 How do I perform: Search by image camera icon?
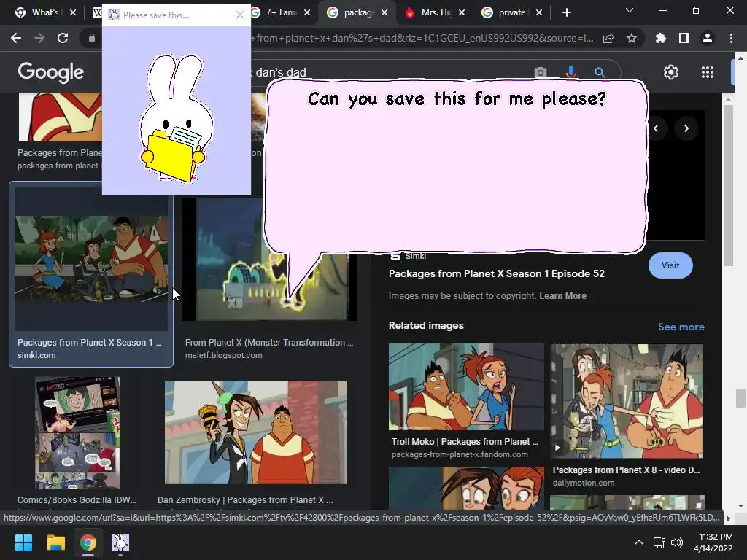541,72
